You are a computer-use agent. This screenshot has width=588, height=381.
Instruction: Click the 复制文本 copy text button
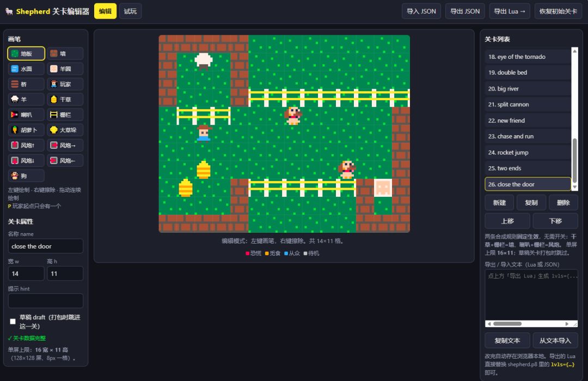coord(507,341)
